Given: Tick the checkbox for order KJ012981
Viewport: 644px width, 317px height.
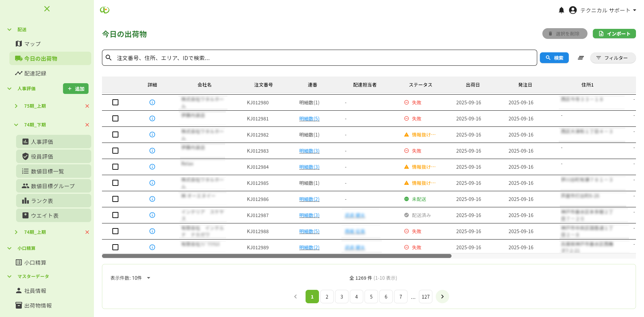Looking at the screenshot, I should [115, 118].
